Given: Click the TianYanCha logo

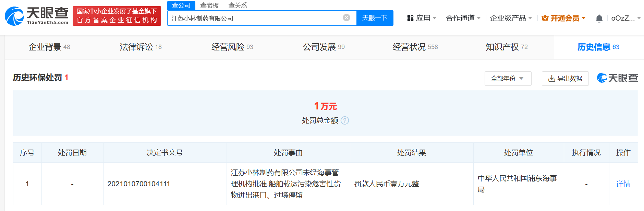Looking at the screenshot, I should point(37,16).
